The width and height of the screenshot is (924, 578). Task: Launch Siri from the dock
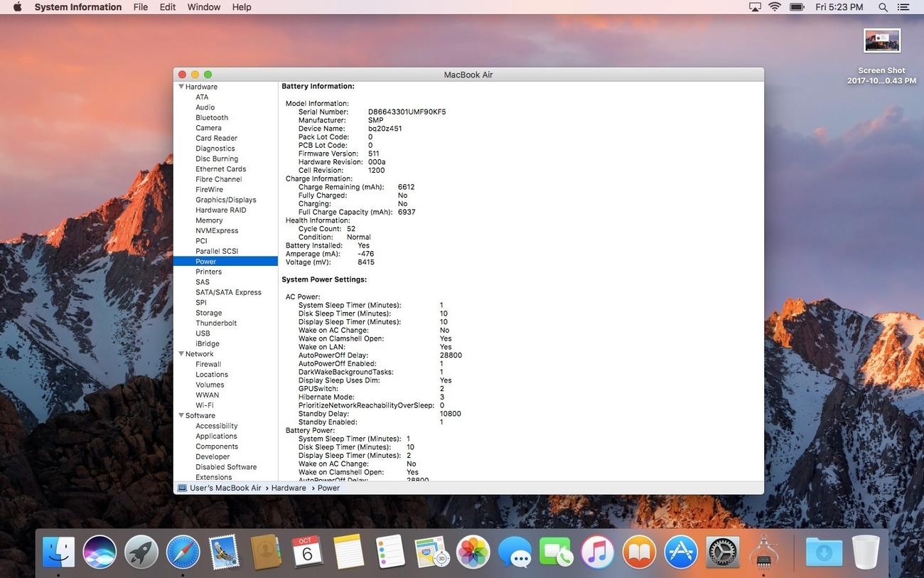tap(100, 552)
